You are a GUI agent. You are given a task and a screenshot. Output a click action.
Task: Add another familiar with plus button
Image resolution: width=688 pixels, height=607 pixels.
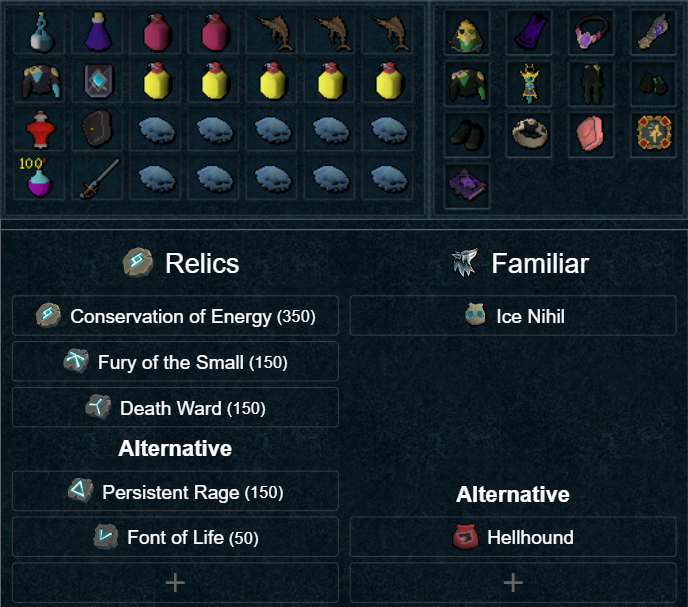[513, 582]
